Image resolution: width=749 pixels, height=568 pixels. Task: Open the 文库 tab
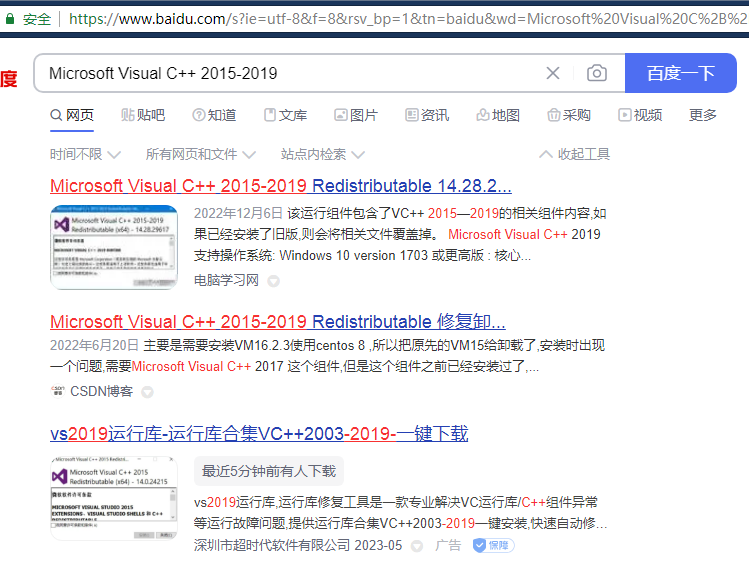[286, 115]
